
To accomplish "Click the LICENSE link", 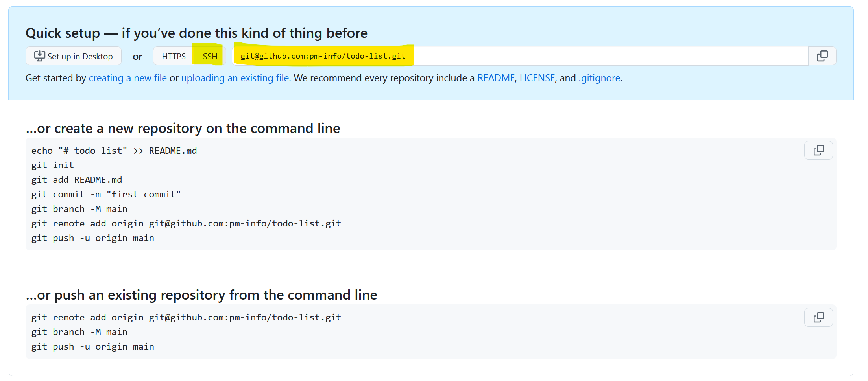I will 537,78.
